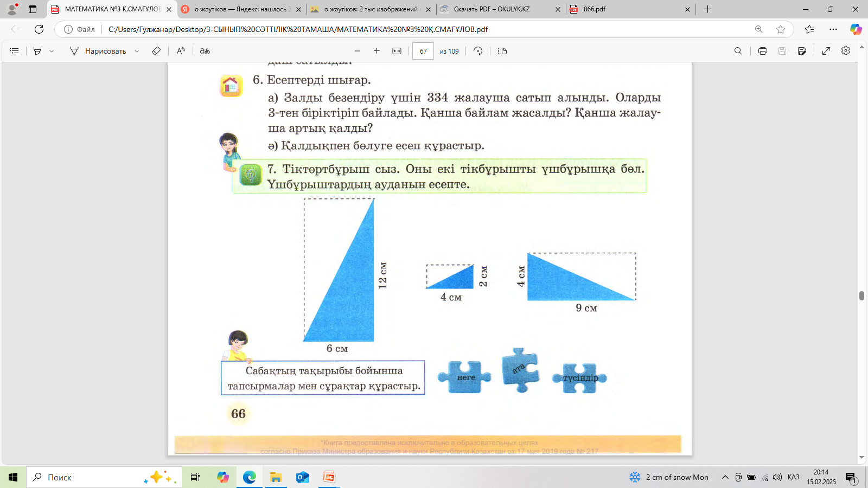Fit the PDF page to width

397,51
